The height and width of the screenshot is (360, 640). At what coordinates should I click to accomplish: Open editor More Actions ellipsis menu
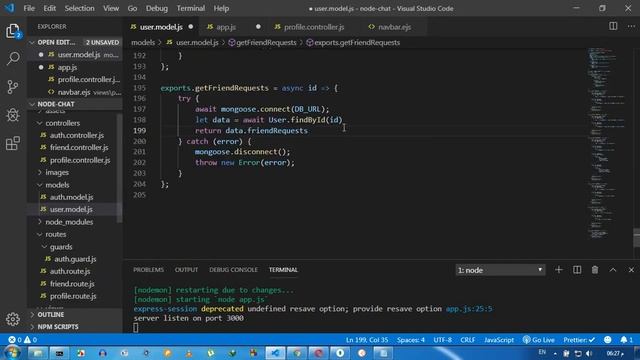point(631,26)
